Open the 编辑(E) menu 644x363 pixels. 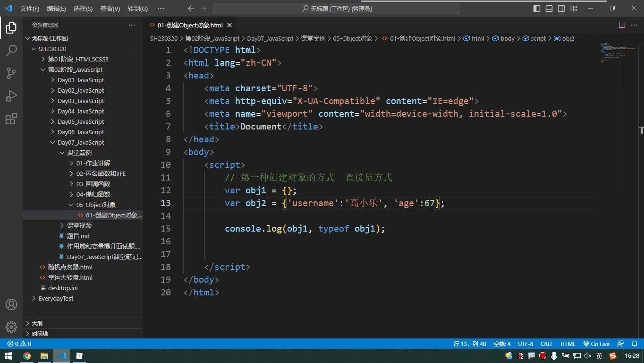56,9
